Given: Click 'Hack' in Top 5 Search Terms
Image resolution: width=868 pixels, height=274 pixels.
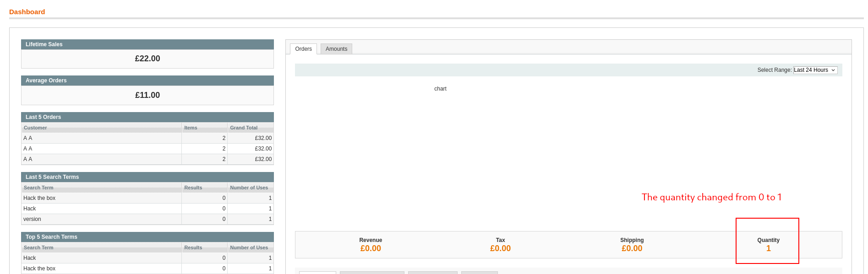Looking at the screenshot, I should coord(30,258).
